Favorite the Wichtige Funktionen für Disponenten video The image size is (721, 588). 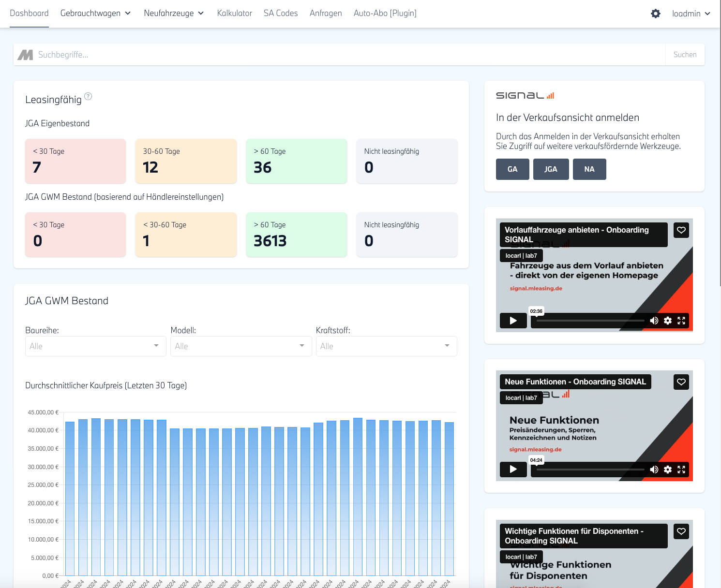pyautogui.click(x=681, y=531)
